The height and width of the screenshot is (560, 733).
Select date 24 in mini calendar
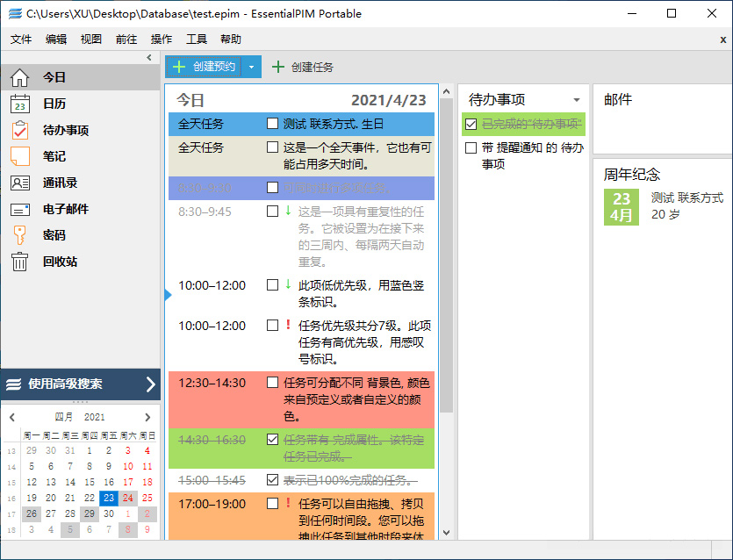[128, 498]
